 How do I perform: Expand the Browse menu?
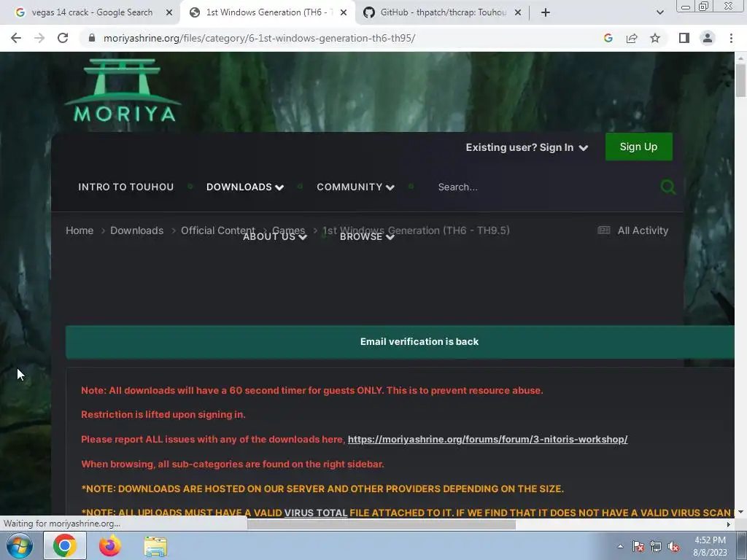coord(367,237)
